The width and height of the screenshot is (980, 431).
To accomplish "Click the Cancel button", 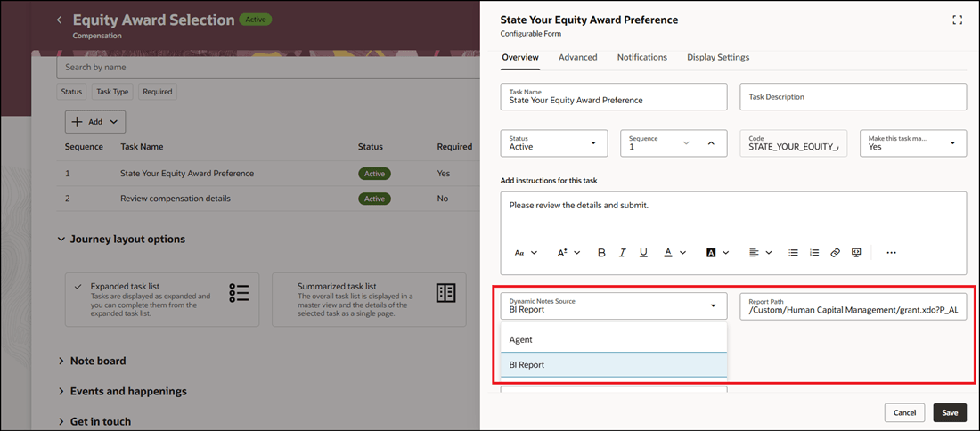I will coord(904,413).
